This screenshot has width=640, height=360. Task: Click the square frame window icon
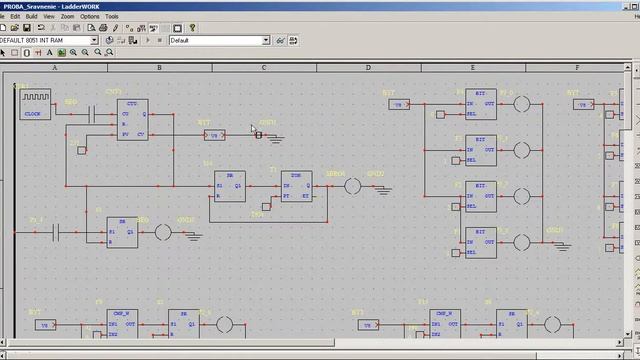(x=178, y=28)
